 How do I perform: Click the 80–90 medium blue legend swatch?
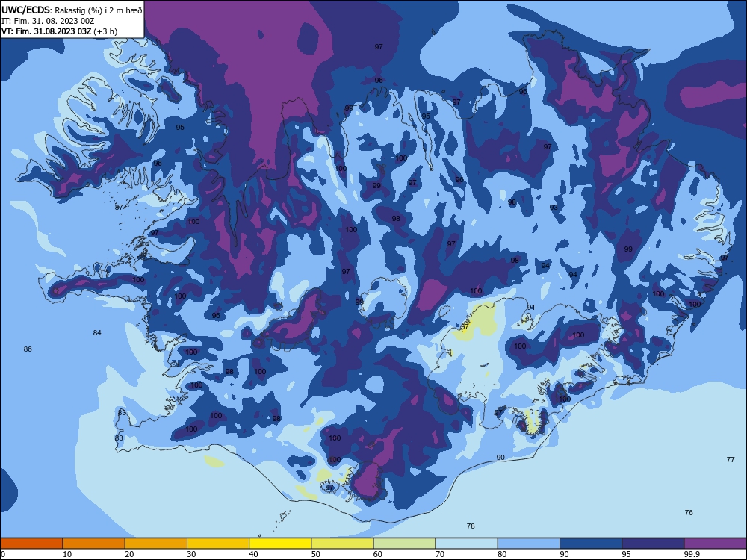coord(529,544)
